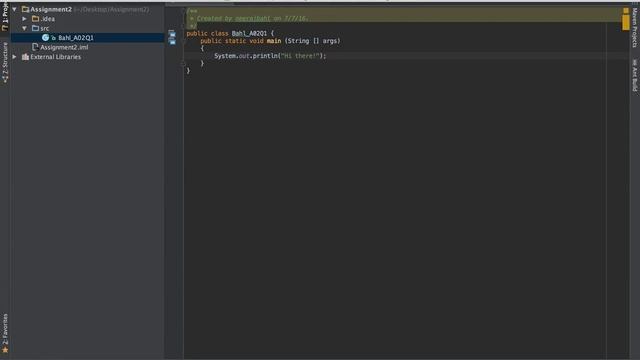Fold the main method via closing fold marker
The width and height of the screenshot is (640, 360).
click(x=183, y=63)
